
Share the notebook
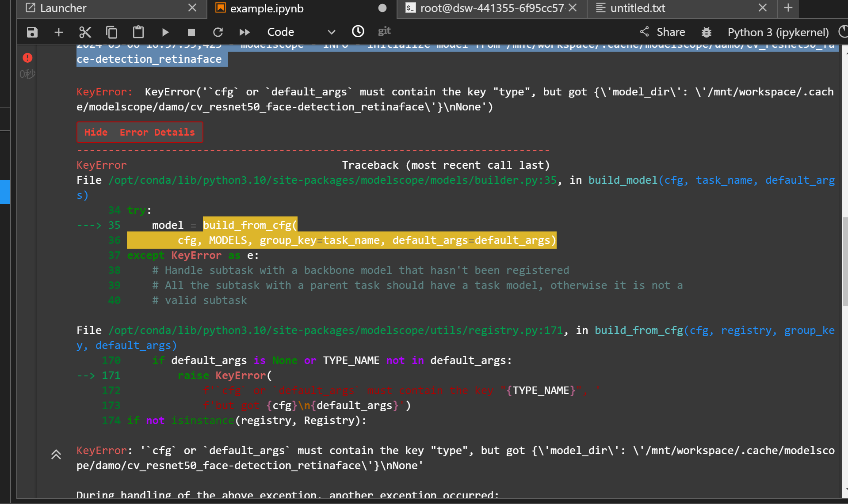point(663,32)
